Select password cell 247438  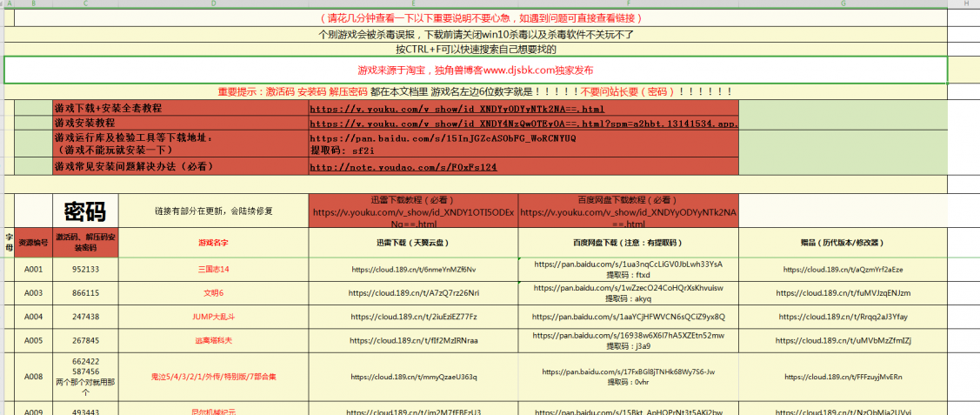tap(85, 317)
